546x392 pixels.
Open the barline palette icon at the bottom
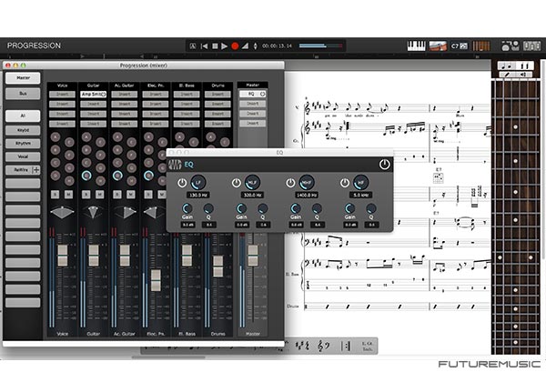point(346,346)
